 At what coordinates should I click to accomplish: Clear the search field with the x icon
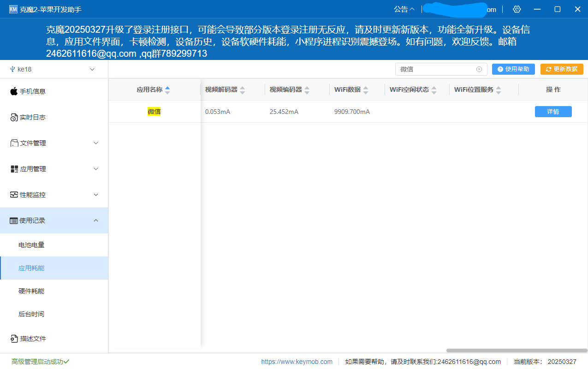pos(479,69)
